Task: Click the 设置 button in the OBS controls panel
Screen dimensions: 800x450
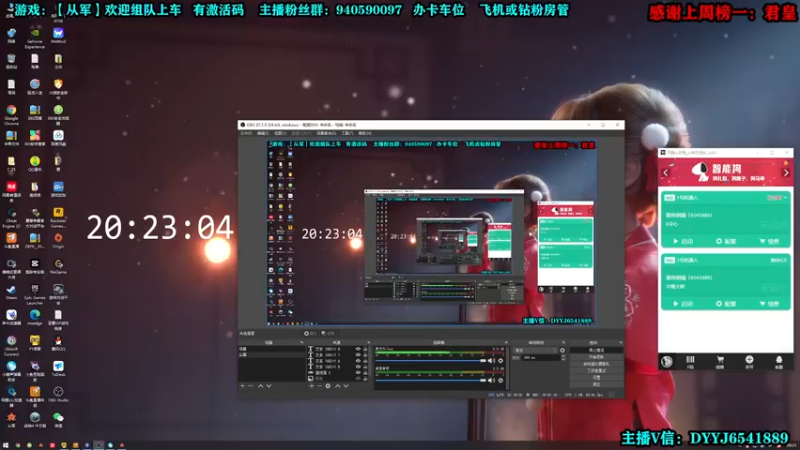Action: [x=596, y=378]
